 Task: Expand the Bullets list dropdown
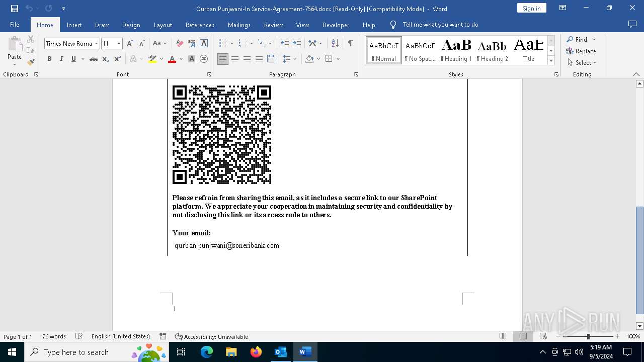coord(232,44)
